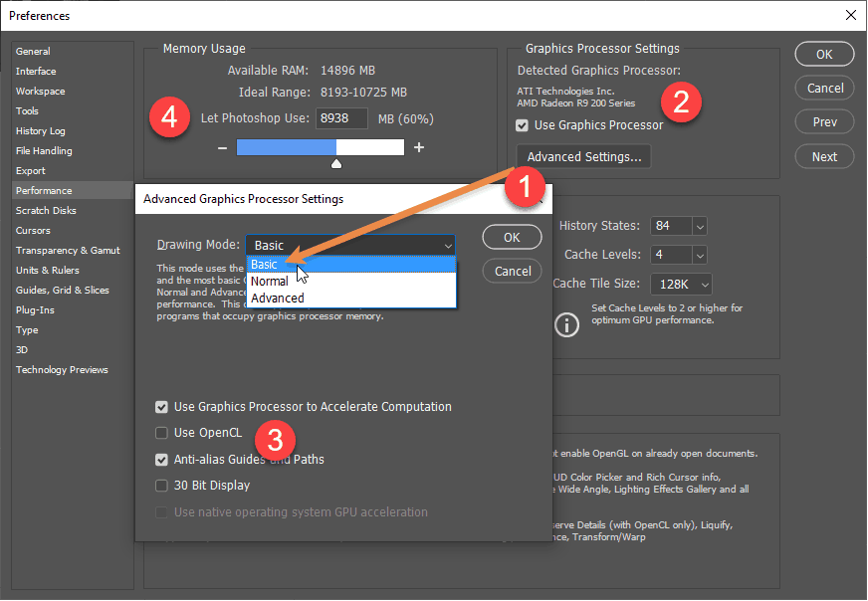Expand the History States dropdown arrow
The image size is (868, 601).
[700, 226]
